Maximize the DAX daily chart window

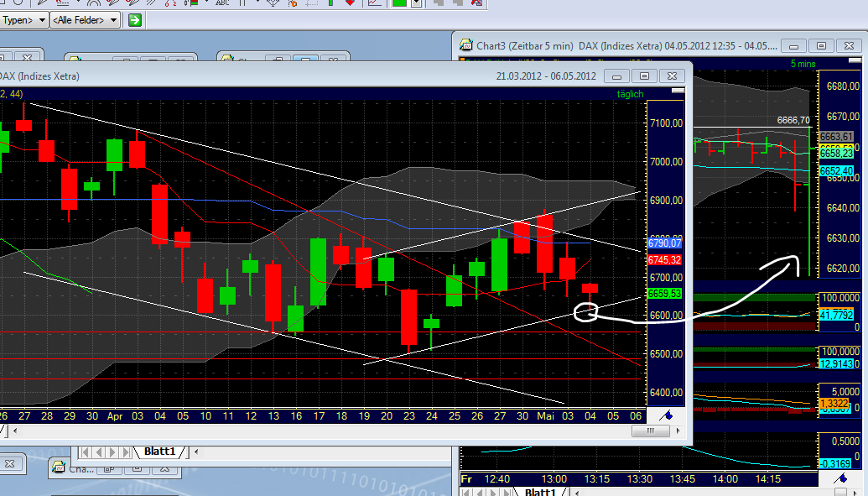point(644,76)
